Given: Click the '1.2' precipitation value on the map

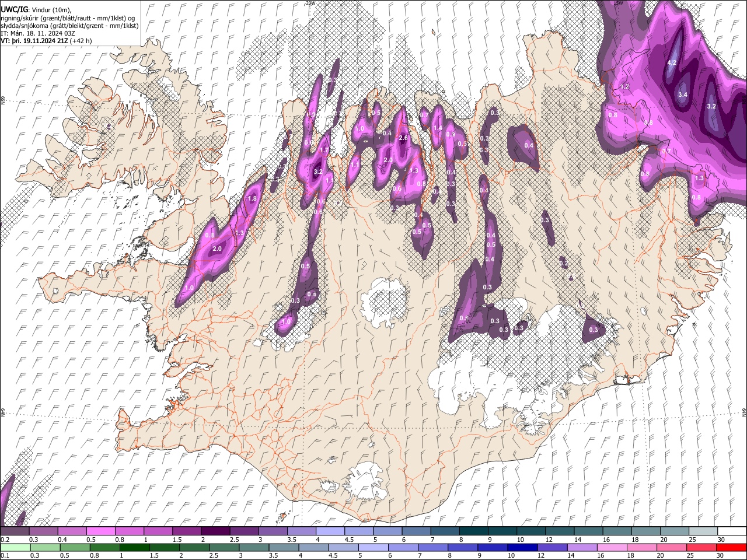Looking at the screenshot, I should (624, 86).
